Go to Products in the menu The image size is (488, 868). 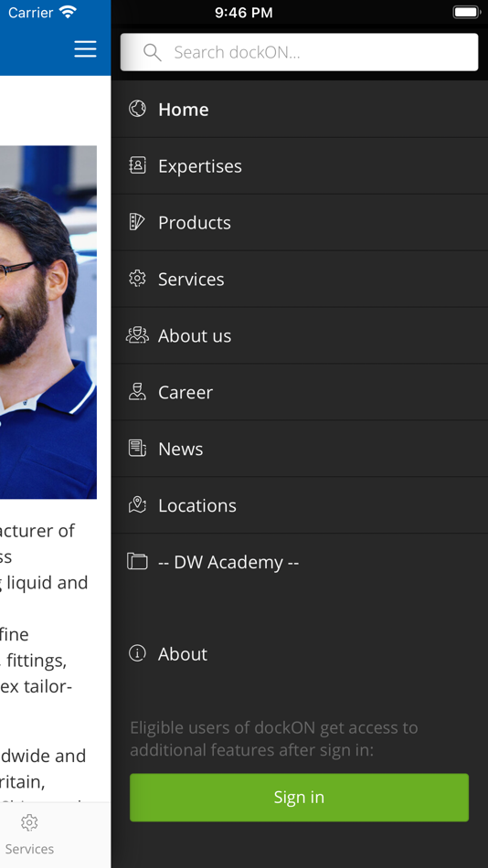tap(300, 223)
